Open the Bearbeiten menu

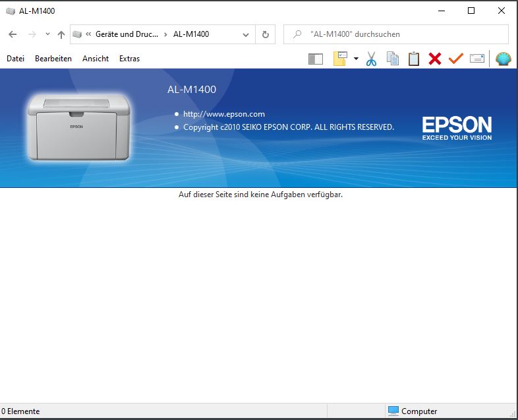click(x=53, y=59)
